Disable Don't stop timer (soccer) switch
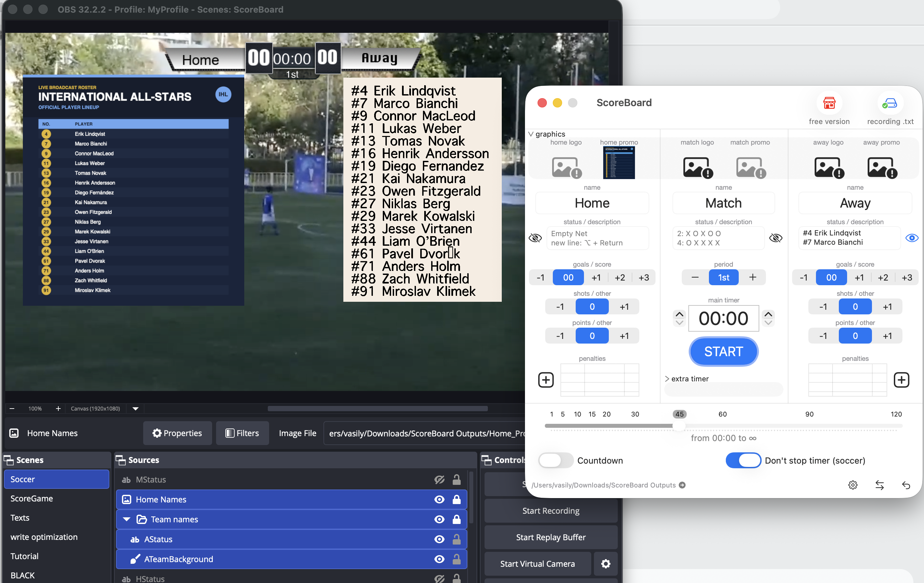Viewport: 924px width, 583px height. [743, 460]
